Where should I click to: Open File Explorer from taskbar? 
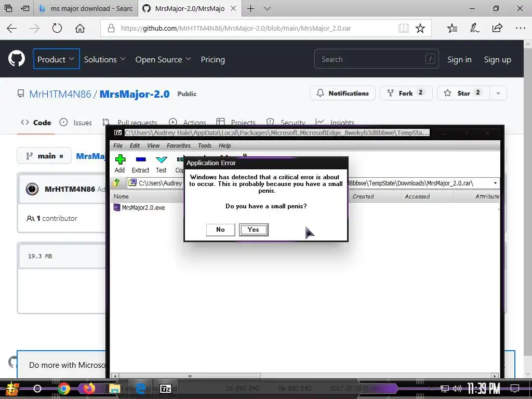[115, 389]
